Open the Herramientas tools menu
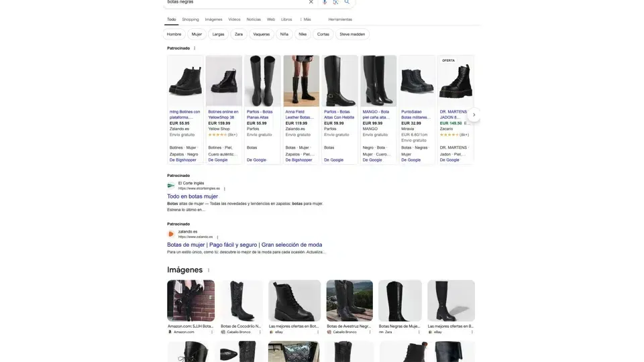644x362 pixels. click(x=340, y=19)
